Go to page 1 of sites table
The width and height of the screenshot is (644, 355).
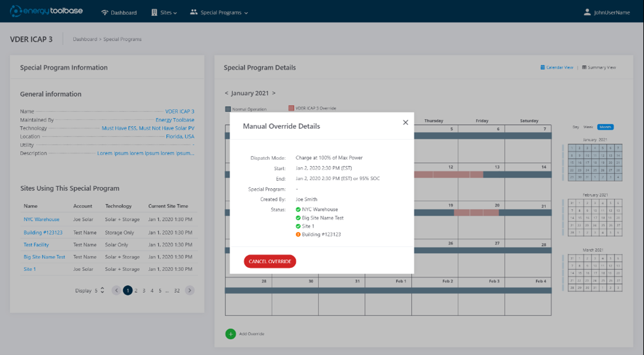[x=128, y=291]
